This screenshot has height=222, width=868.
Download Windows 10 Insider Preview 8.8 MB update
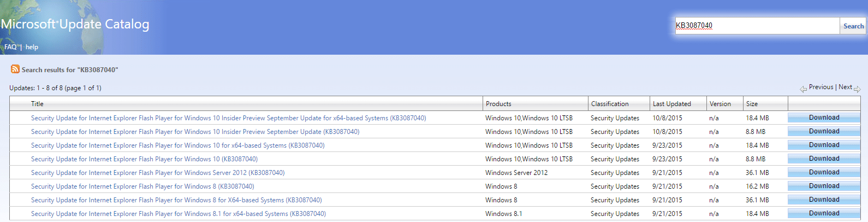coord(824,131)
